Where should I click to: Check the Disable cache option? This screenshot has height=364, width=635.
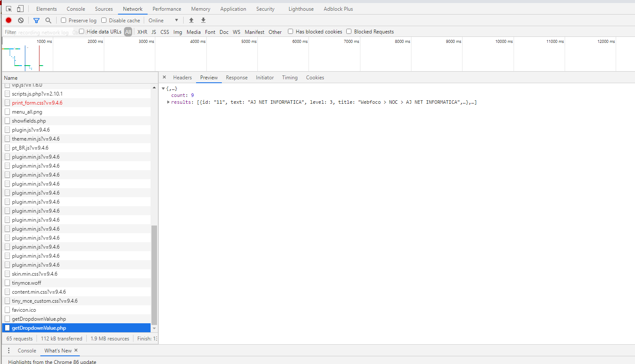pos(103,20)
